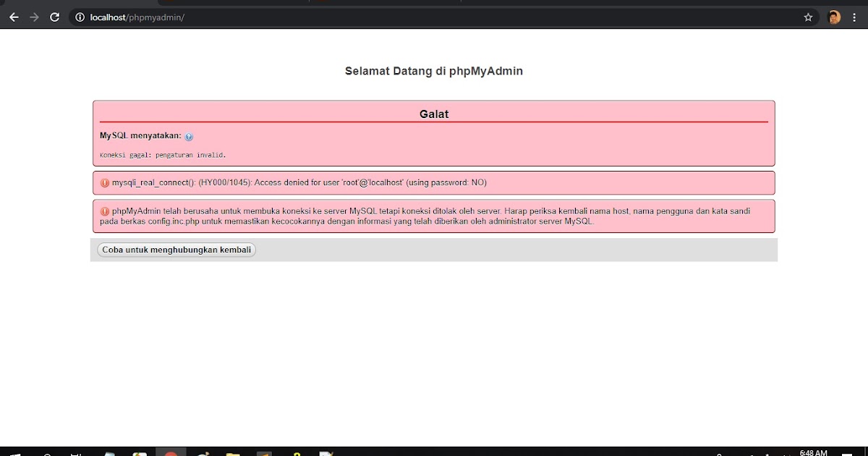
Task: Open MySQL documentation help icon beside 'MySQL menyatakan'
Action: coord(189,137)
